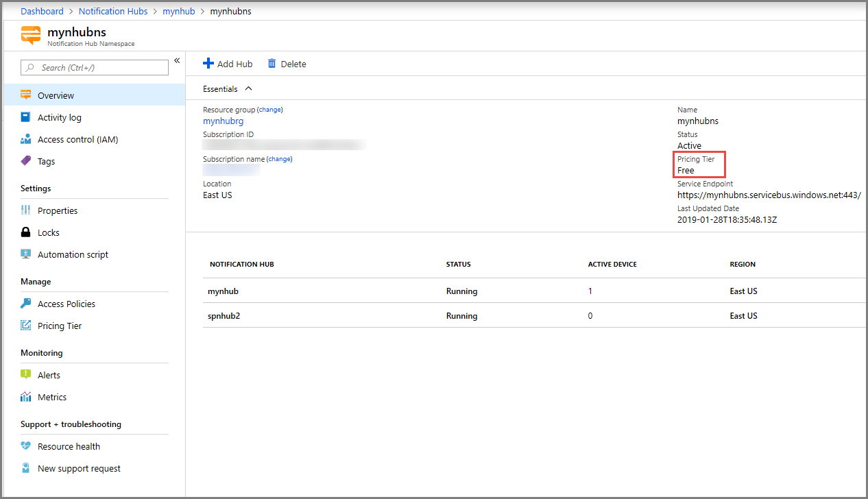Click the Add Hub button
The image size is (868, 499).
[x=228, y=64]
